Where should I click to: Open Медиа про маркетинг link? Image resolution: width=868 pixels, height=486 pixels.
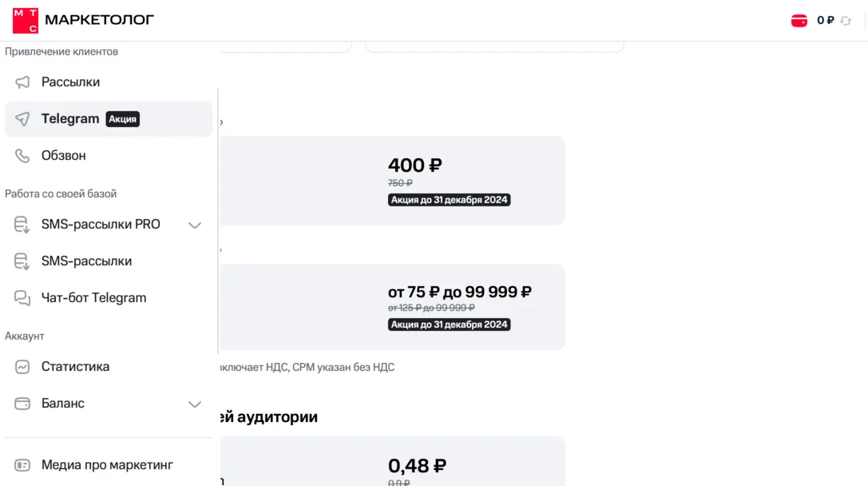point(107,465)
